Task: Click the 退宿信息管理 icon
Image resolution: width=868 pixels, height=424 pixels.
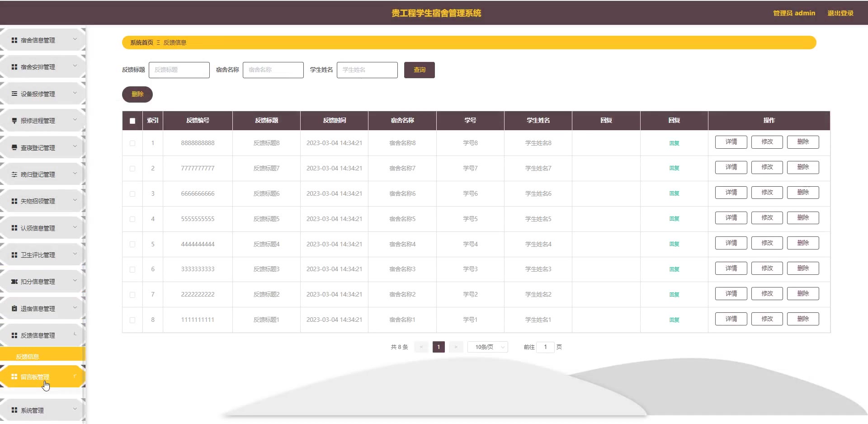Action: [14, 309]
